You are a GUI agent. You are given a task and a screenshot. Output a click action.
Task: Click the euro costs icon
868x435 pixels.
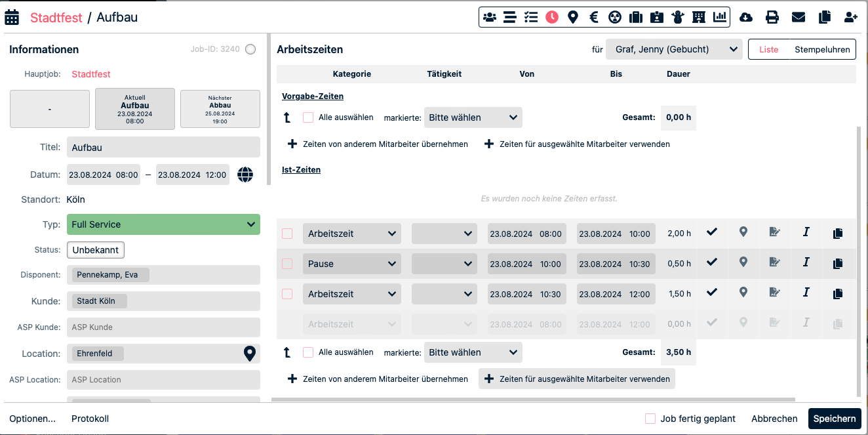[594, 18]
